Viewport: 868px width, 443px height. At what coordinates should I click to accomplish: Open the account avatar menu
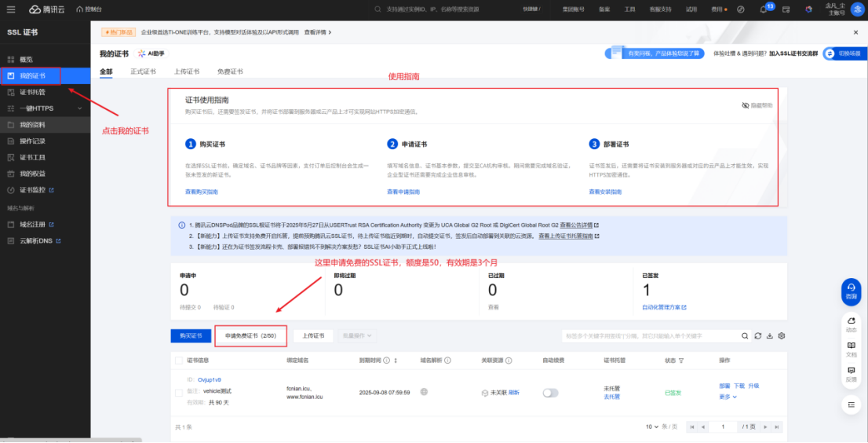(x=858, y=9)
